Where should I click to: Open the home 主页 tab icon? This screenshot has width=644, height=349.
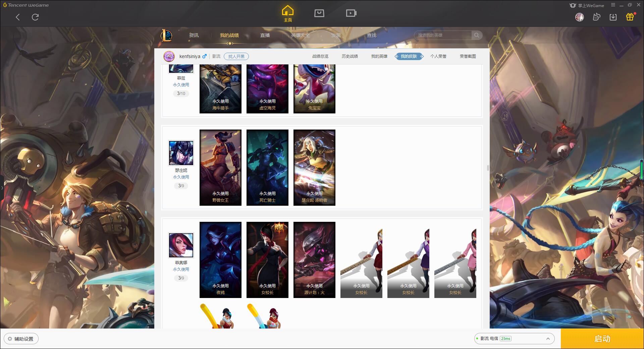tap(288, 14)
